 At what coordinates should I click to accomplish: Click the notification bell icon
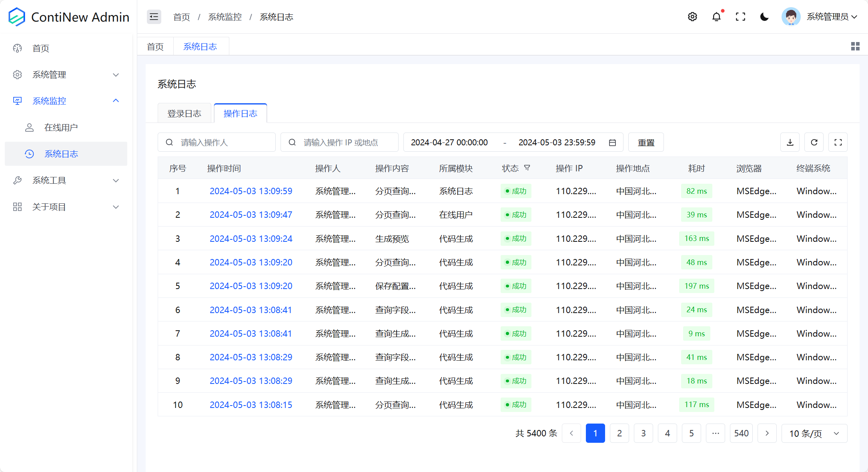716,16
